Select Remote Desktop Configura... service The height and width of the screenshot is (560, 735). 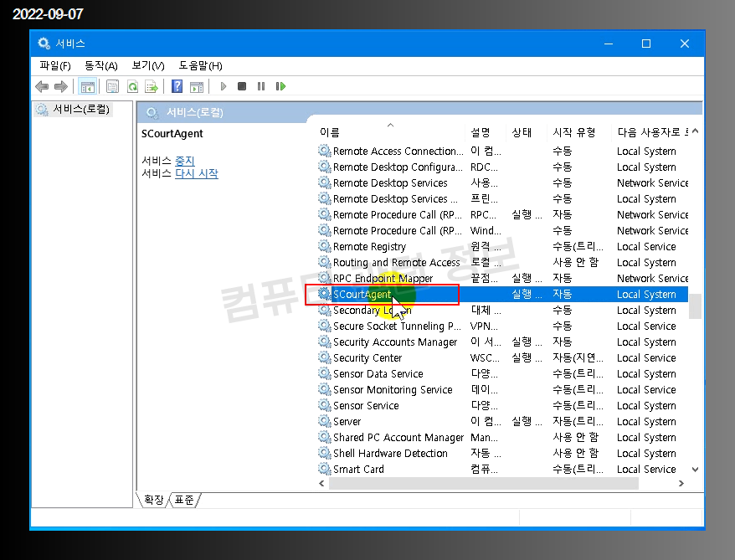pyautogui.click(x=502, y=167)
